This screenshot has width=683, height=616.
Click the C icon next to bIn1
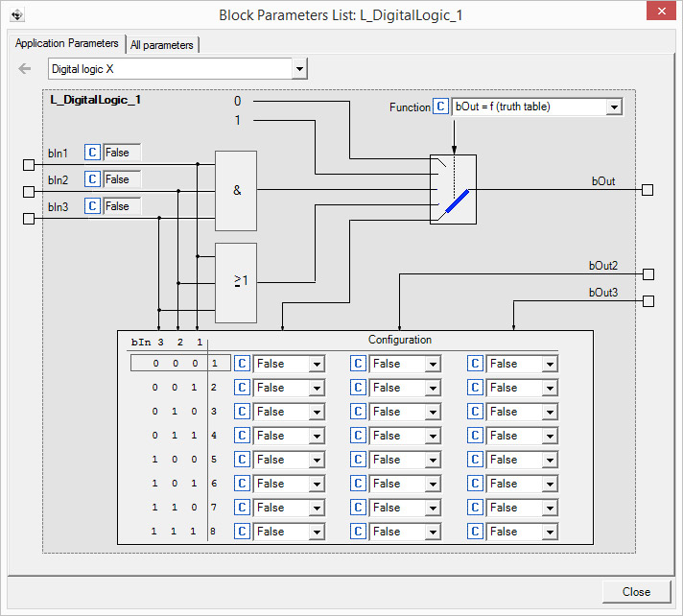(x=92, y=153)
